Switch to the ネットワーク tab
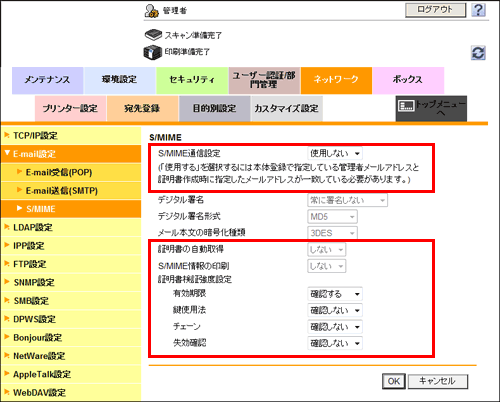This screenshot has height=402, width=500. [336, 80]
